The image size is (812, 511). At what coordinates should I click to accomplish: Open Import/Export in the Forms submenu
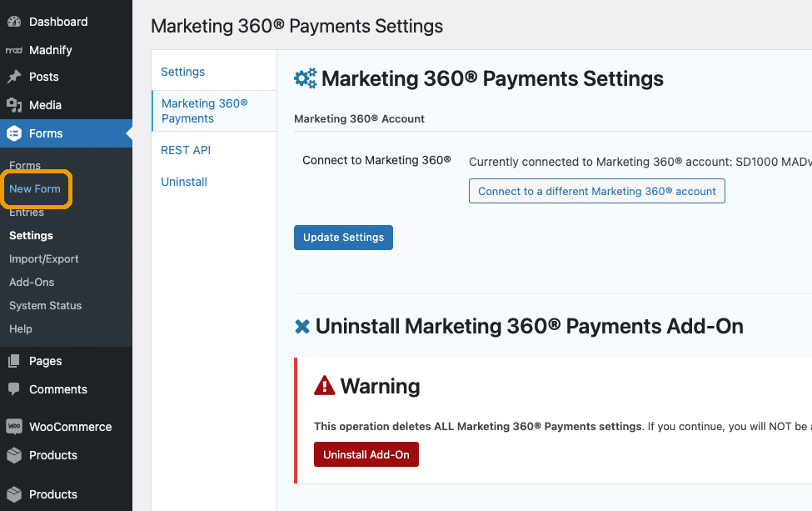click(44, 258)
